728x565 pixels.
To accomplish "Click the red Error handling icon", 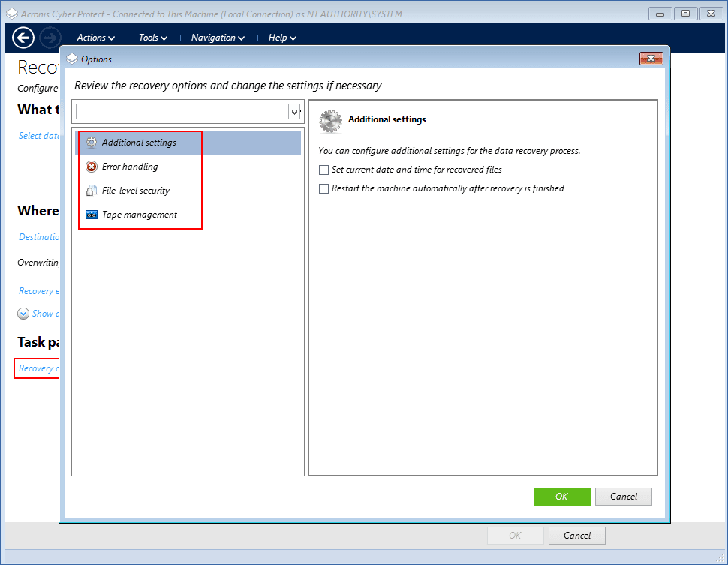I will click(92, 167).
